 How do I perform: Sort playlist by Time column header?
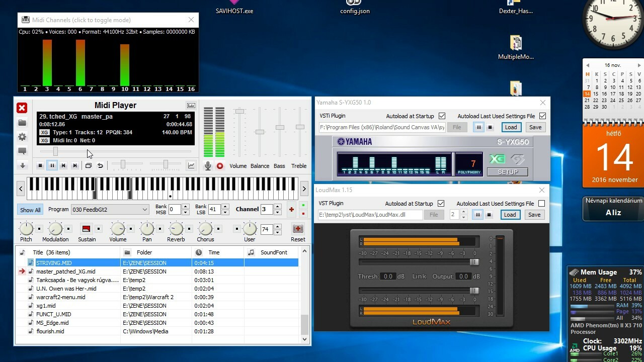(x=218, y=252)
